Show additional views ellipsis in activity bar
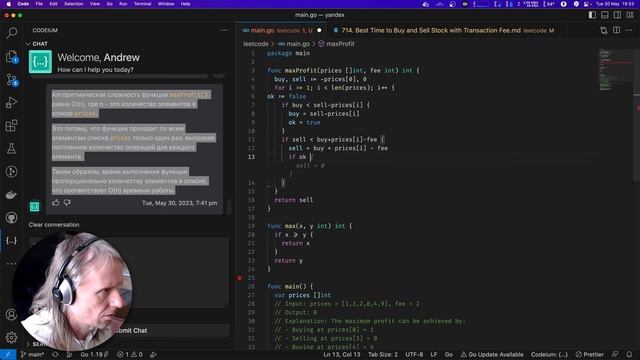Screen dimensions: 640x360 click(11, 264)
